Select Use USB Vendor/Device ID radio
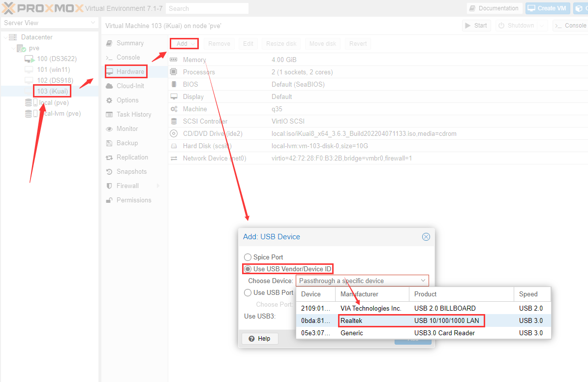Screen dimensions: 588x382 point(248,269)
